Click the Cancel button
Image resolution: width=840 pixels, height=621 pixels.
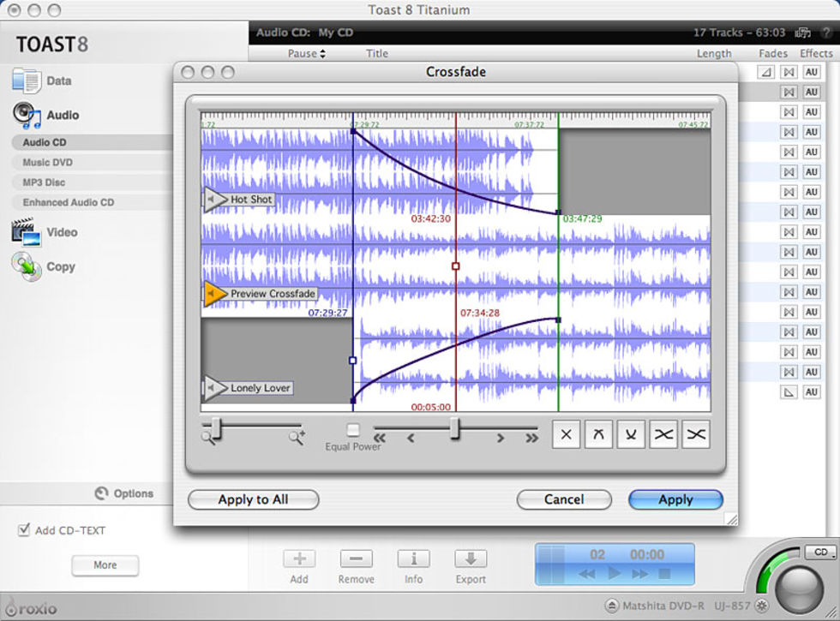coord(563,499)
